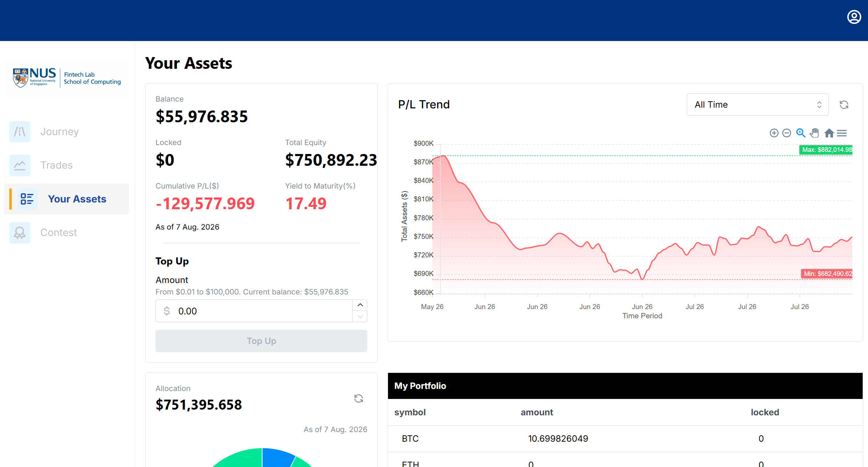Go to Trades page
This screenshot has height=467, width=868.
pyautogui.click(x=56, y=165)
